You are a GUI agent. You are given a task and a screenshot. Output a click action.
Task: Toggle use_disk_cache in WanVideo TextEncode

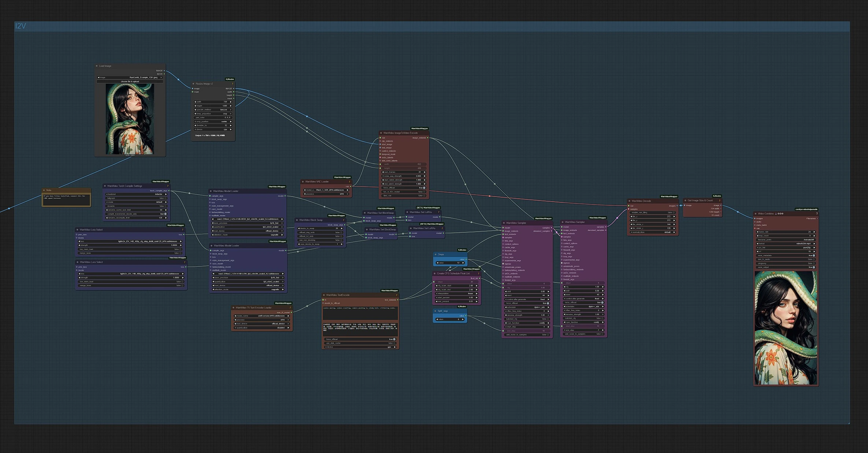[x=360, y=343]
